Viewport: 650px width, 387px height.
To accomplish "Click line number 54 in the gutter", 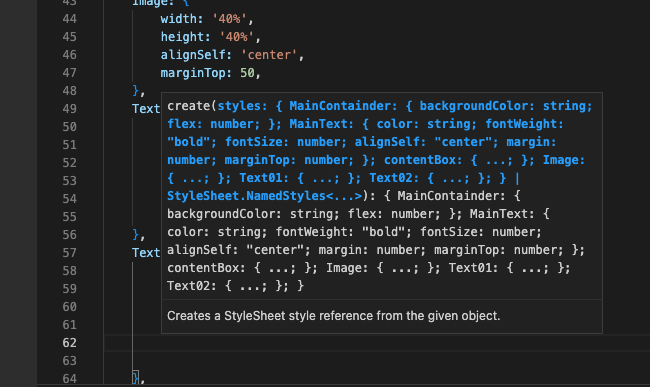I will coord(70,199).
